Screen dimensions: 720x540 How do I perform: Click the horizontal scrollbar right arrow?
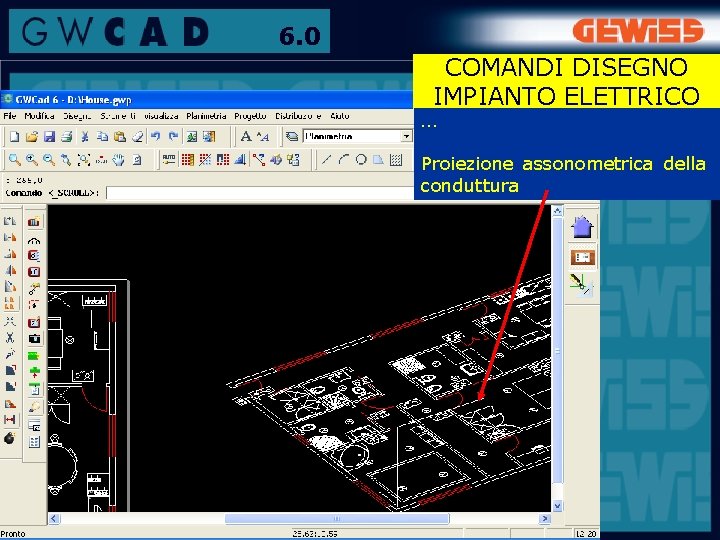coord(545,518)
